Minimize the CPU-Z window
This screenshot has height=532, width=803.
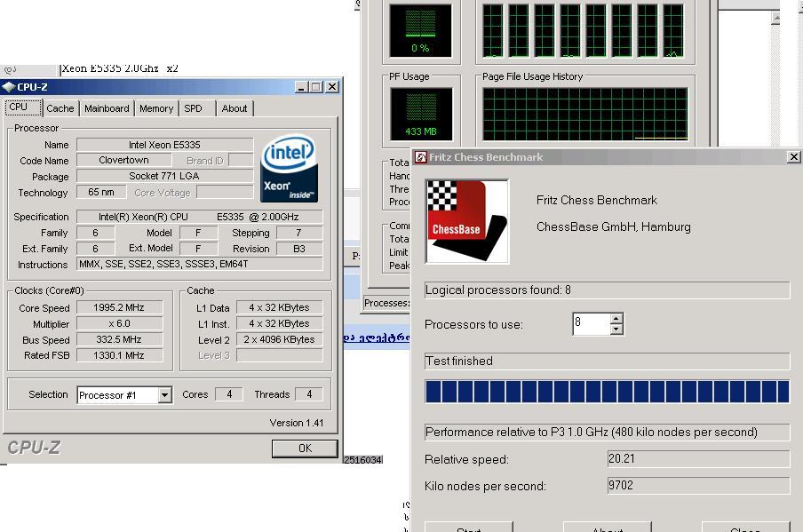pyautogui.click(x=299, y=87)
